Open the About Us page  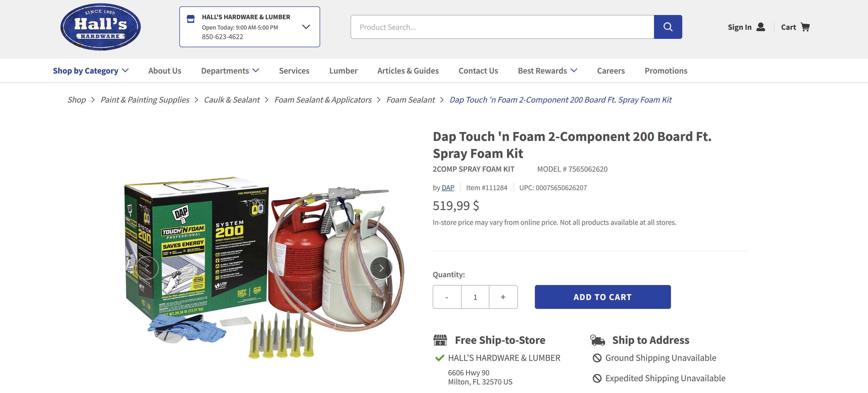coord(165,71)
